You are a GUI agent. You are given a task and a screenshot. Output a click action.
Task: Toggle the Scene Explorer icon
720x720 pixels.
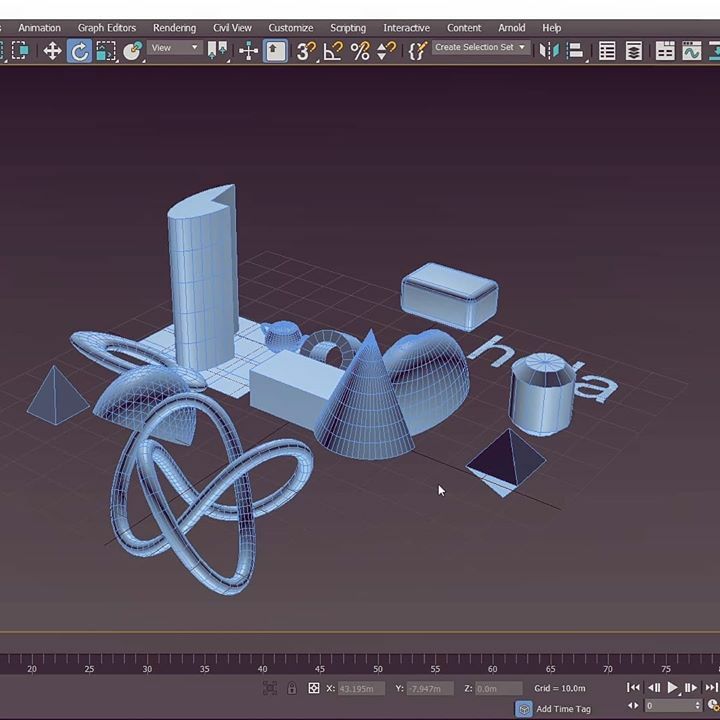click(x=607, y=51)
